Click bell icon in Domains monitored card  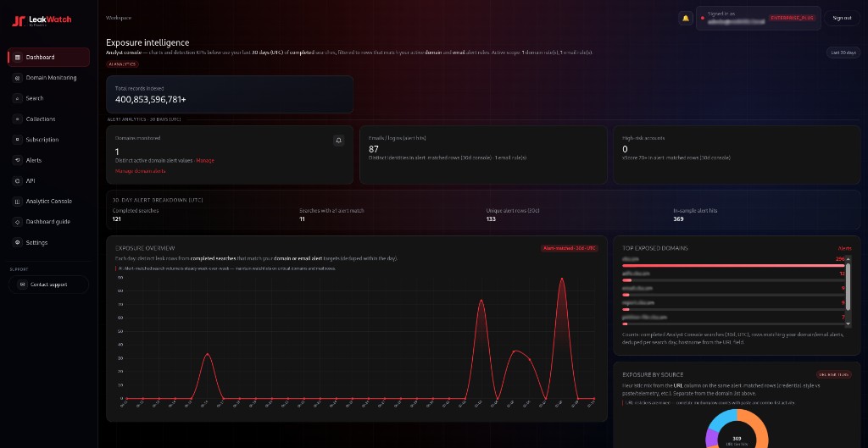(x=339, y=141)
